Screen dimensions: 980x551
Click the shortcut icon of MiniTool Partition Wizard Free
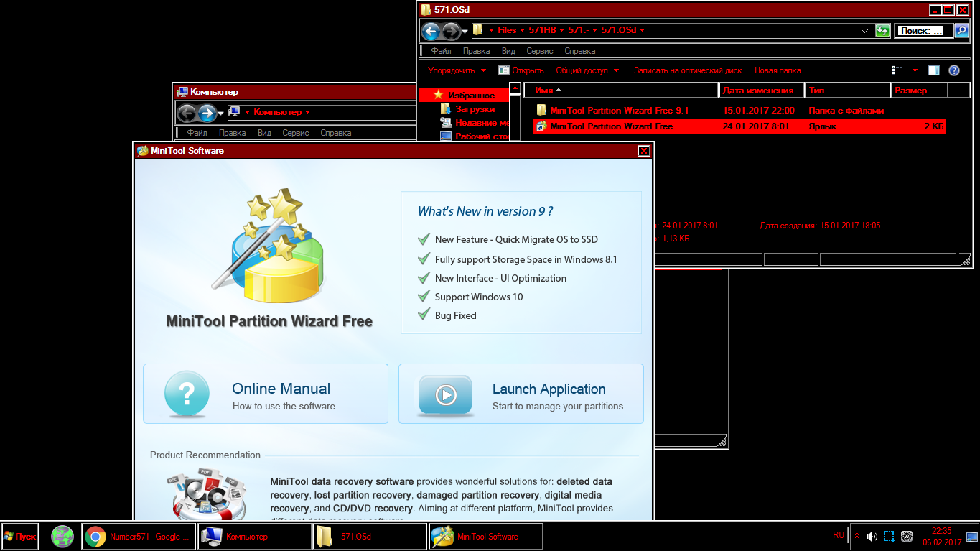(x=541, y=126)
